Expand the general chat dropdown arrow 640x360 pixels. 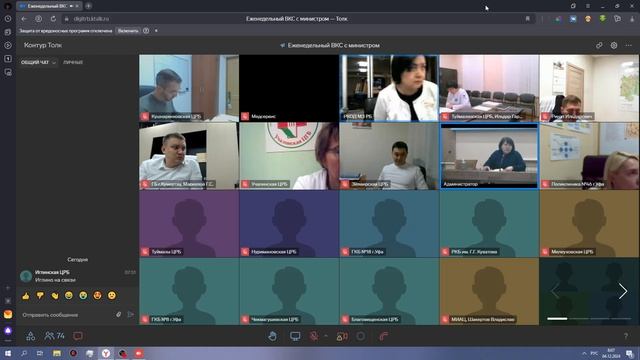54,62
